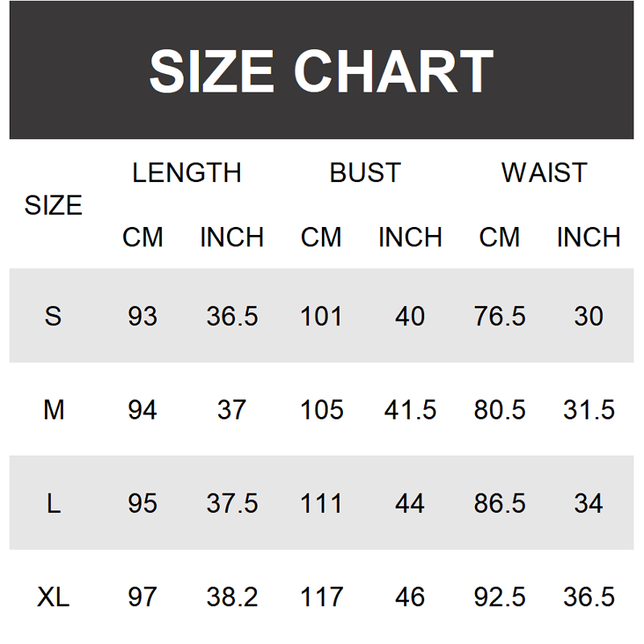Click the 101 bust value
Screen dimensions: 644x644
click(x=321, y=316)
